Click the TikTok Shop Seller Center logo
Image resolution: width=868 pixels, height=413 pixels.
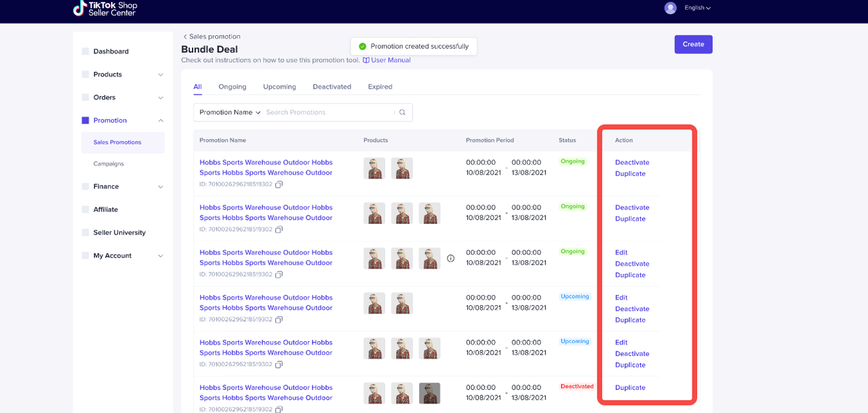(105, 8)
